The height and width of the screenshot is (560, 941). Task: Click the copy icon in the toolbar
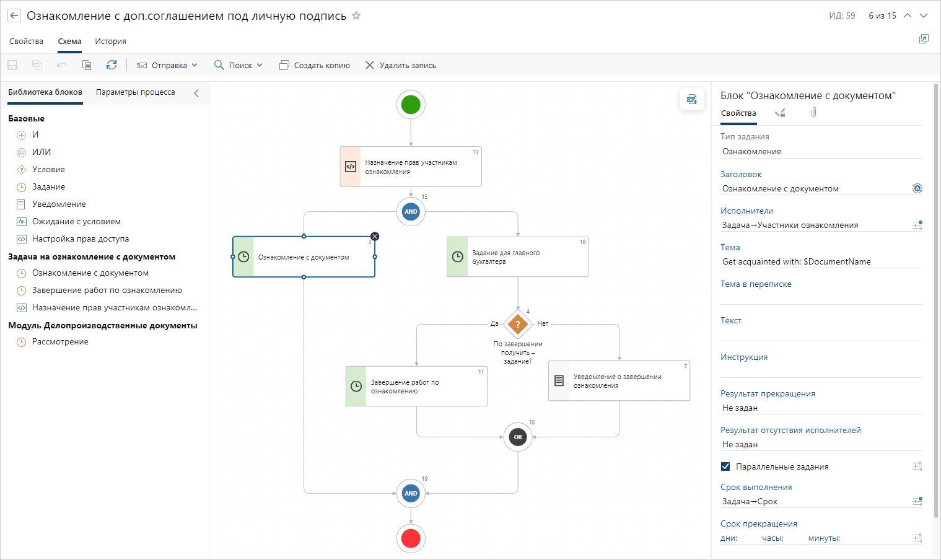pos(87,65)
